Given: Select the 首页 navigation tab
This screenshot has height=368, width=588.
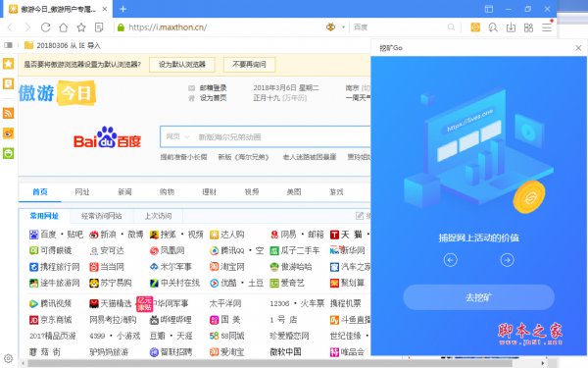Looking at the screenshot, I should pyautogui.click(x=40, y=192).
